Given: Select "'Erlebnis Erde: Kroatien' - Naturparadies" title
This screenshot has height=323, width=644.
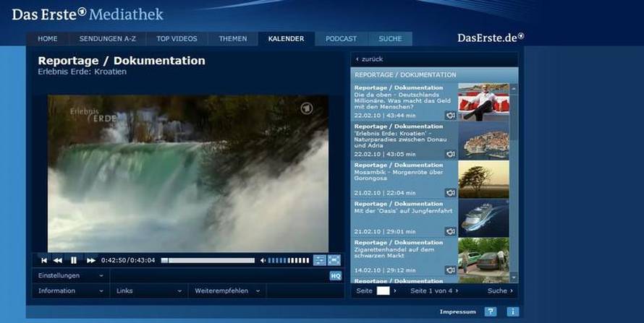Looking at the screenshot, I should (400, 139).
